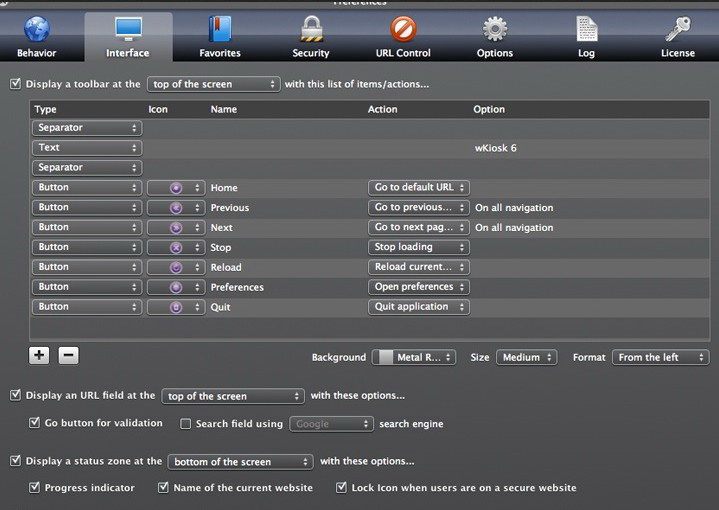Click the minus icon to remove item
Viewport: 719px width, 510px height.
(68, 355)
